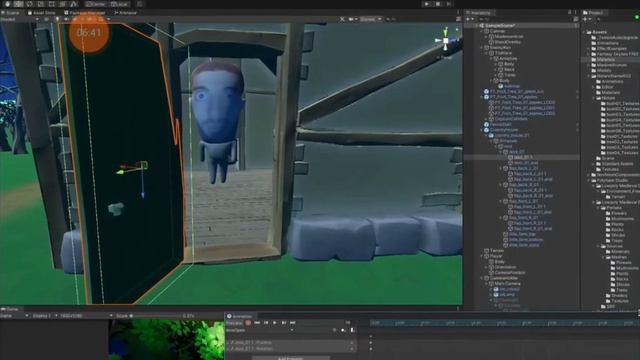Lock the Hierarchy panel
This screenshot has height=360, width=640.
tap(570, 13)
